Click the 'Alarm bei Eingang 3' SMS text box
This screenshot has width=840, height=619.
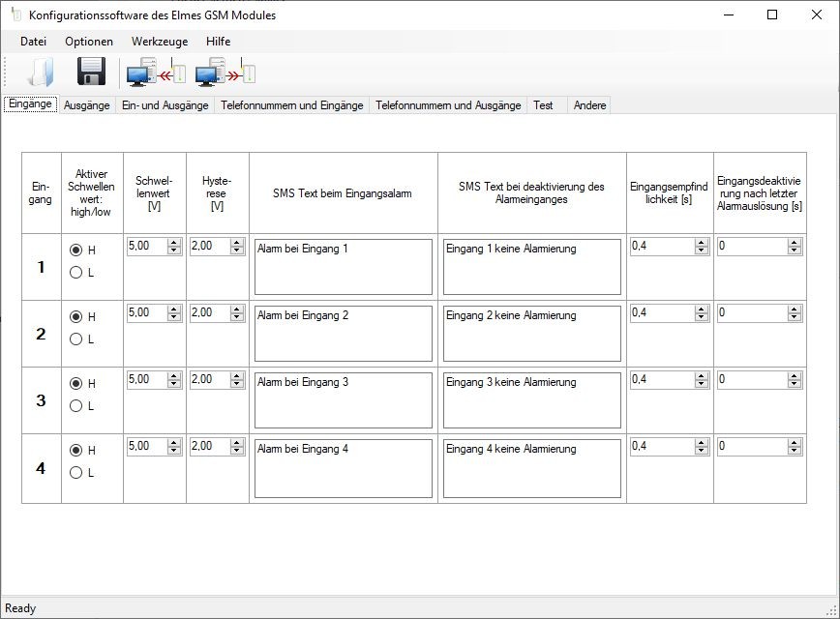point(344,400)
